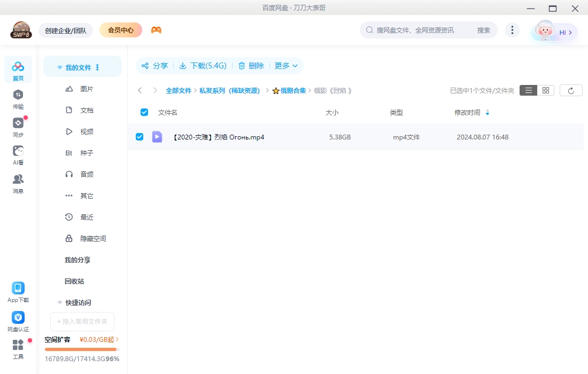The width and height of the screenshot is (588, 374).
Task: Go to 全部文件 via breadcrumb
Action: click(179, 90)
